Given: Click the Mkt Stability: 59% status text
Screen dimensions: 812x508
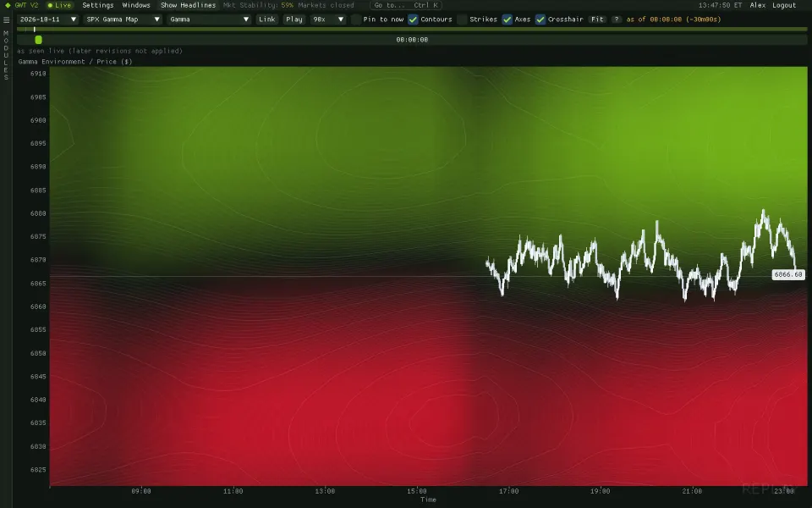Looking at the screenshot, I should tap(259, 5).
